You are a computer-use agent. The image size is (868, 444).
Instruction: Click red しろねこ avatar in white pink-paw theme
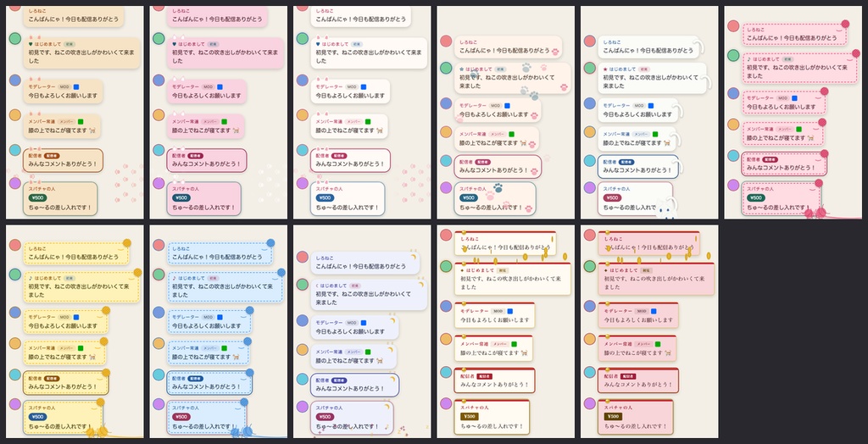(303, 6)
